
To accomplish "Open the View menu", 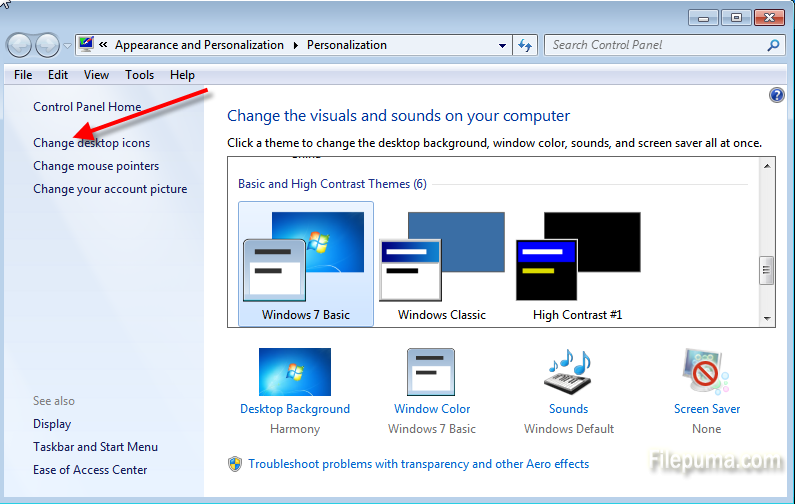I will [97, 75].
